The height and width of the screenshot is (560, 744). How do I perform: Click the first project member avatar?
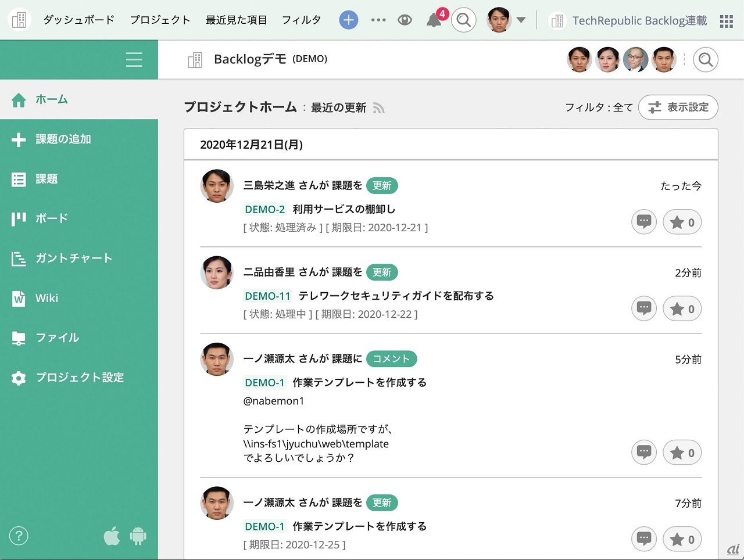click(x=580, y=59)
